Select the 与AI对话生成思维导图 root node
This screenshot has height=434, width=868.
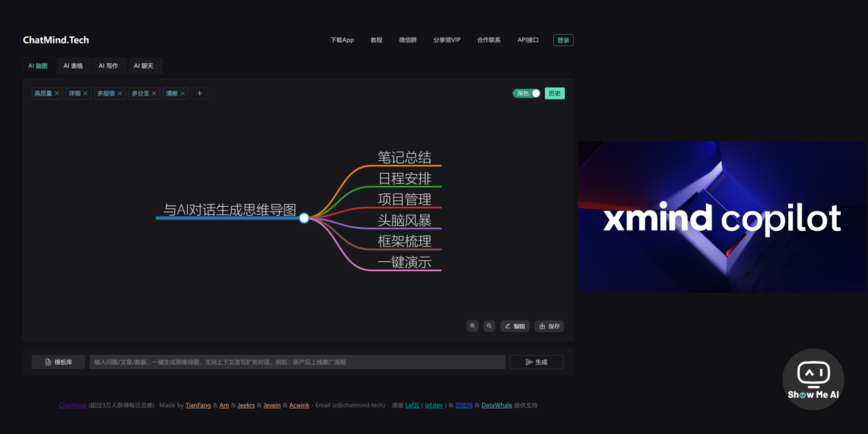click(230, 210)
